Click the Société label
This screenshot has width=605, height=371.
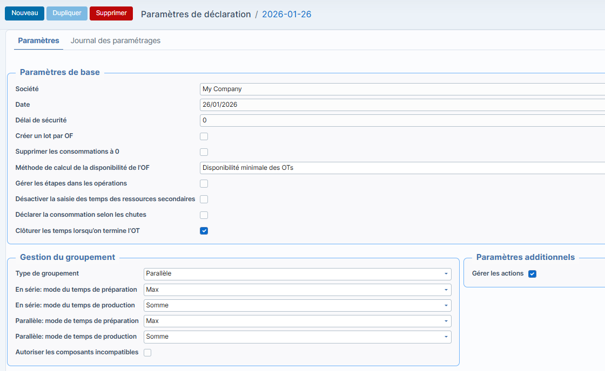click(27, 89)
